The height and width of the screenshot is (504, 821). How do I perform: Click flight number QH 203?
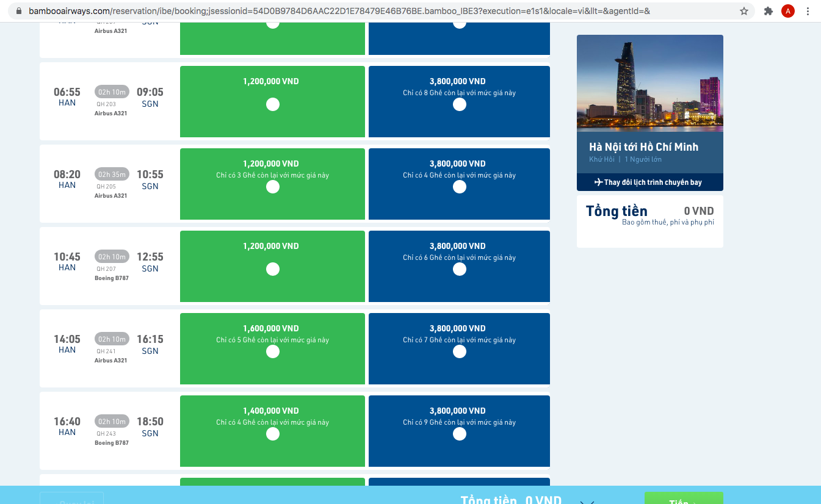(106, 104)
